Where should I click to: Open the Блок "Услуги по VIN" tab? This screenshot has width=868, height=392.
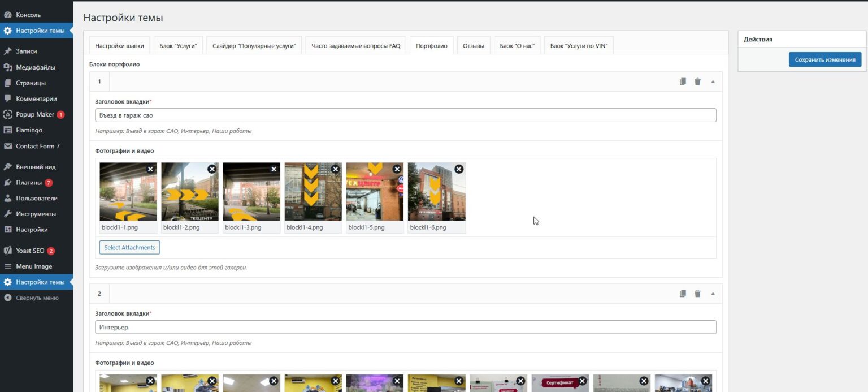point(579,46)
